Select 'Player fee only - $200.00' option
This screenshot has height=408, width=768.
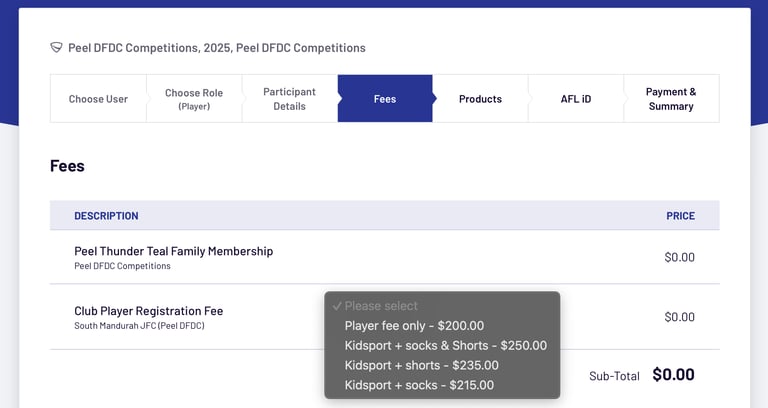(x=414, y=326)
